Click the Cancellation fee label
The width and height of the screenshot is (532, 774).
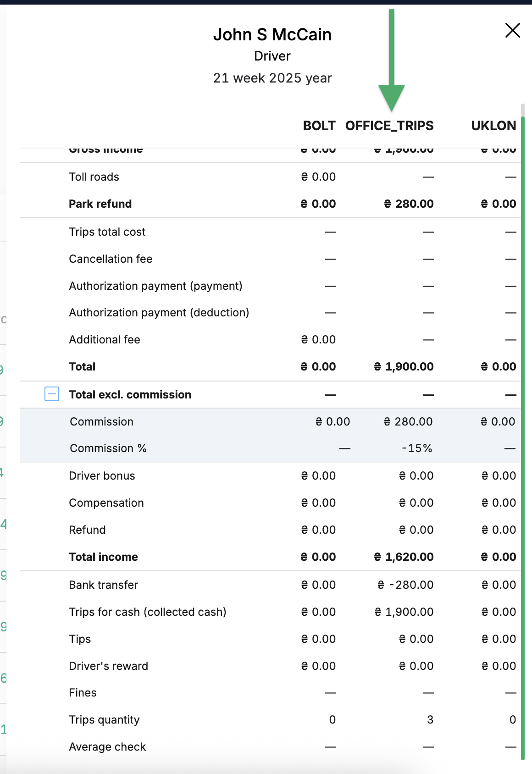[x=111, y=259]
